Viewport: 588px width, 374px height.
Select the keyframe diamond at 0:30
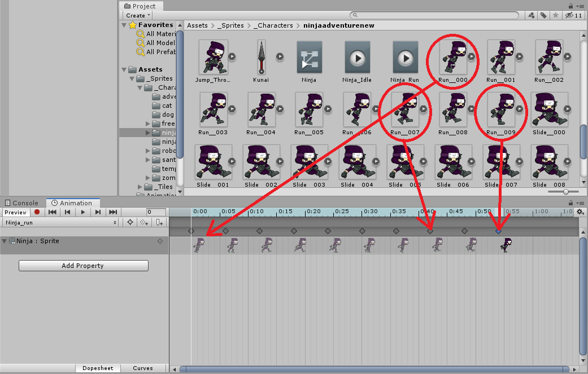pos(362,231)
